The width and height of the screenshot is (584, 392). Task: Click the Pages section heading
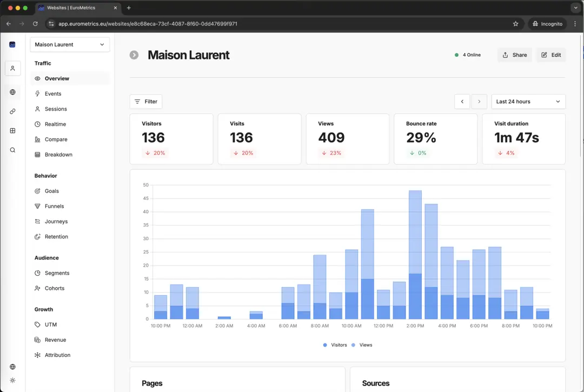pyautogui.click(x=152, y=383)
